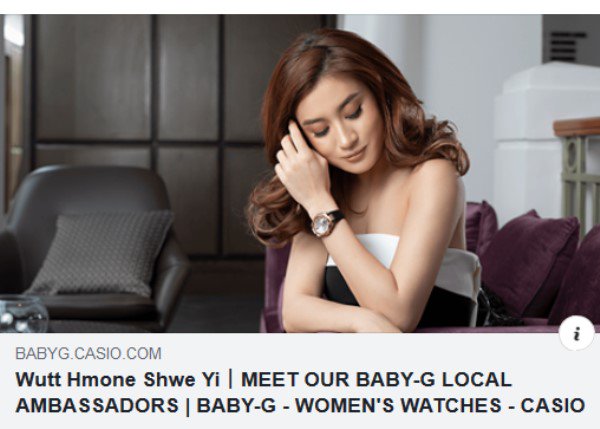Click the circular info 'i' icon

click(577, 333)
